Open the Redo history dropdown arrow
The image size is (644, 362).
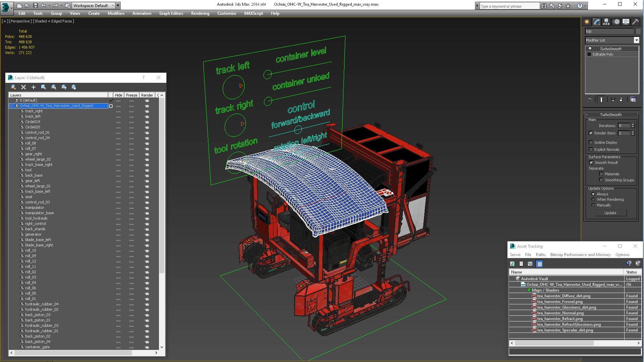tap(61, 6)
